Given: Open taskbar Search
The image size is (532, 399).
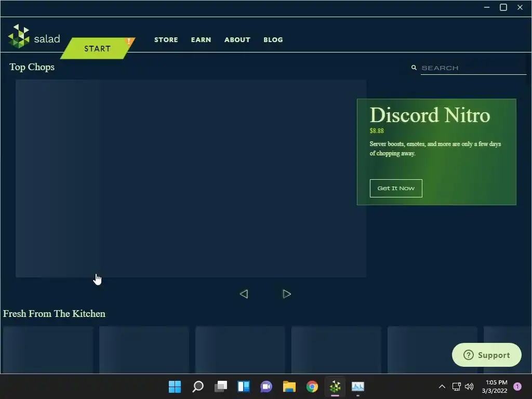Looking at the screenshot, I should (x=198, y=387).
